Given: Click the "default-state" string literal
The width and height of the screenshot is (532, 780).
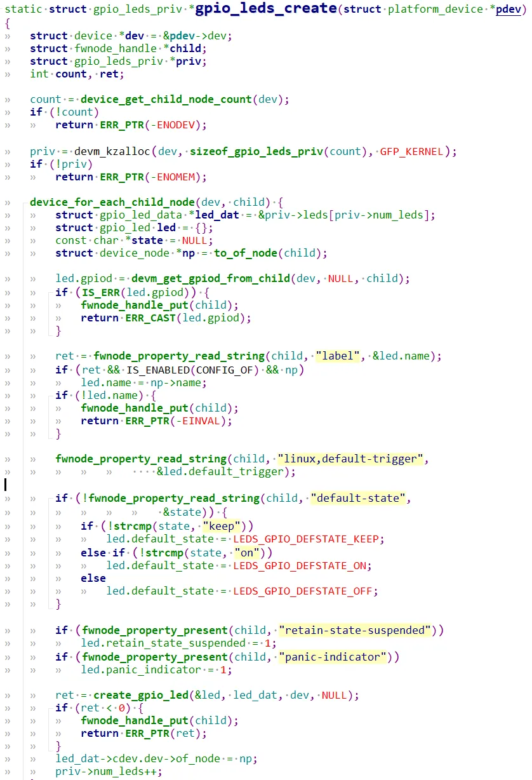Looking at the screenshot, I should point(357,498).
